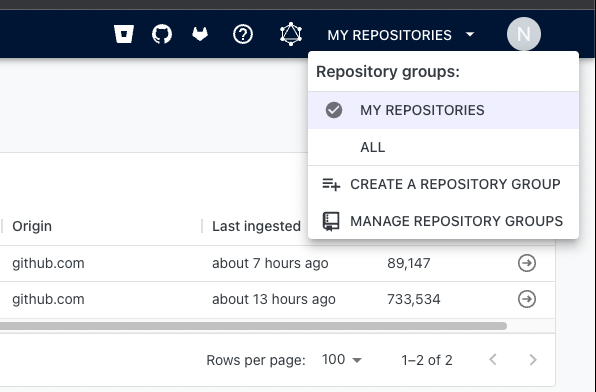Viewport: 596px width, 392px height.
Task: Sort by Origin column header
Action: (32, 226)
